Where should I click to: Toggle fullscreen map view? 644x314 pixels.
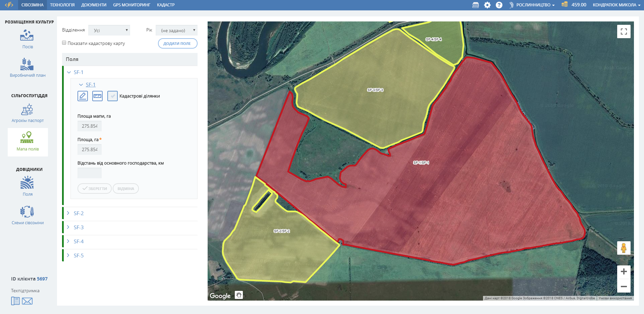click(x=624, y=32)
